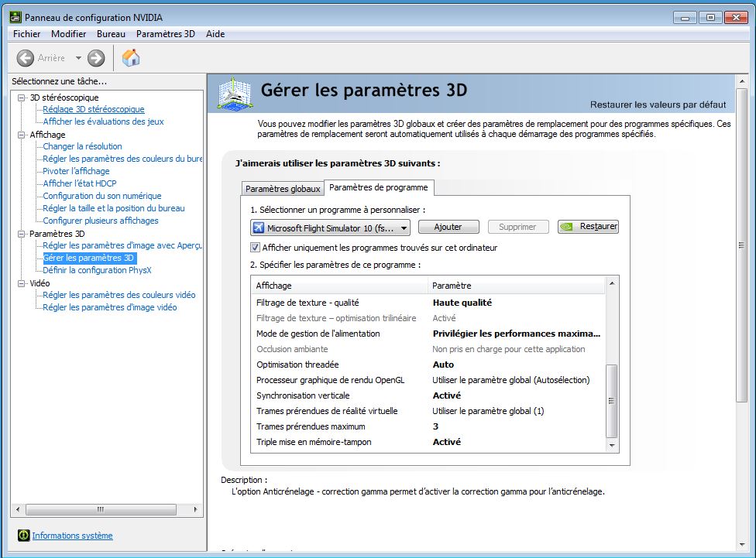Click the NVIDIA icon in title bar
This screenshot has width=756, height=558.
(x=15, y=17)
